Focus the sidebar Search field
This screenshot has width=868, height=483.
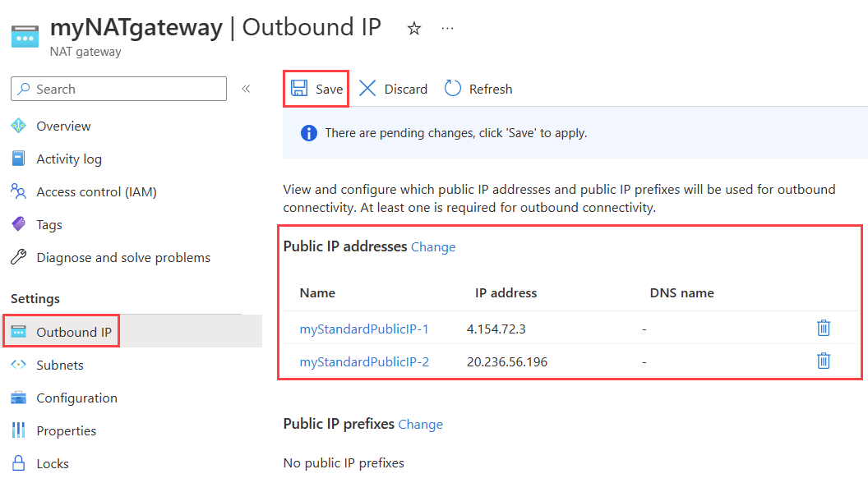coord(123,89)
